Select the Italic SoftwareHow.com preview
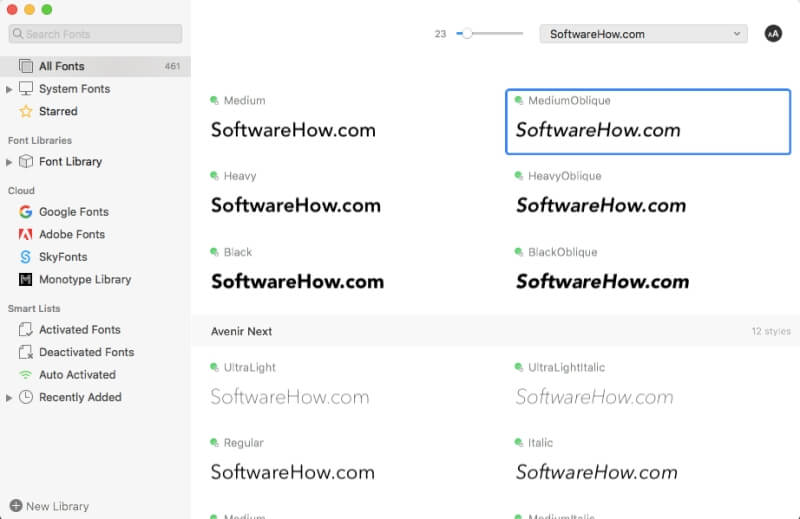The image size is (800, 519). pos(596,472)
